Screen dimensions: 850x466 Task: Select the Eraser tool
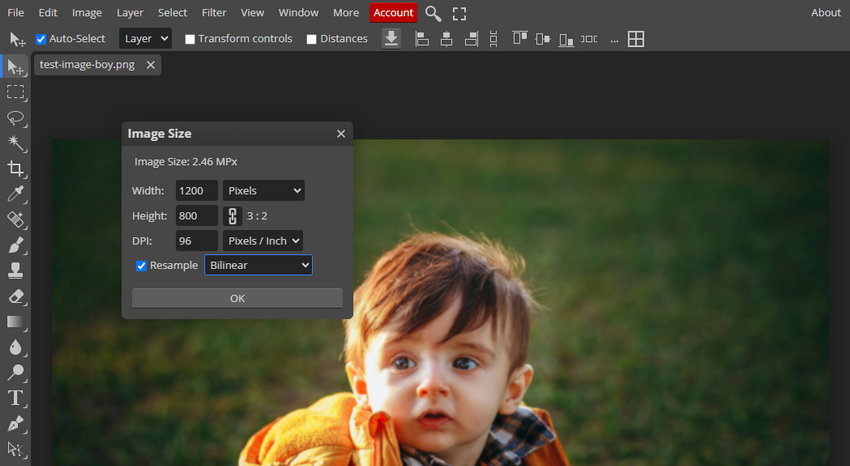pos(15,296)
